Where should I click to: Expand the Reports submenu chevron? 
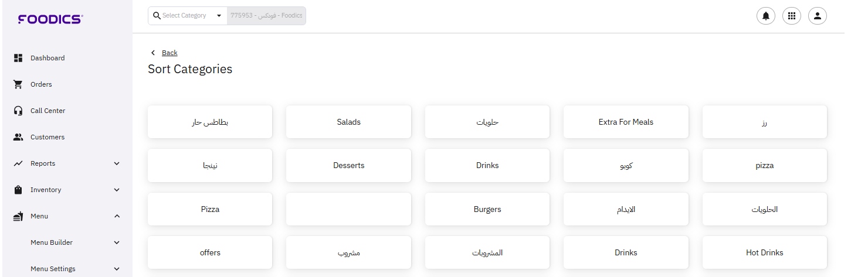click(x=117, y=163)
